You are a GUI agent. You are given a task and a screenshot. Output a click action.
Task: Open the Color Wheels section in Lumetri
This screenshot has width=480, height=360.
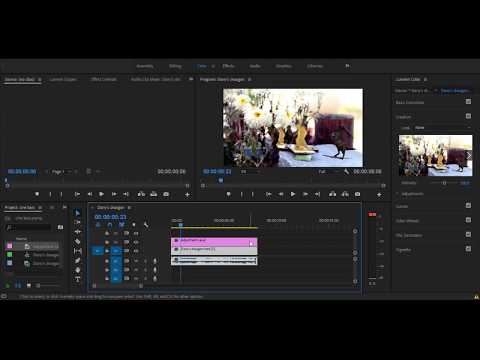click(x=407, y=221)
